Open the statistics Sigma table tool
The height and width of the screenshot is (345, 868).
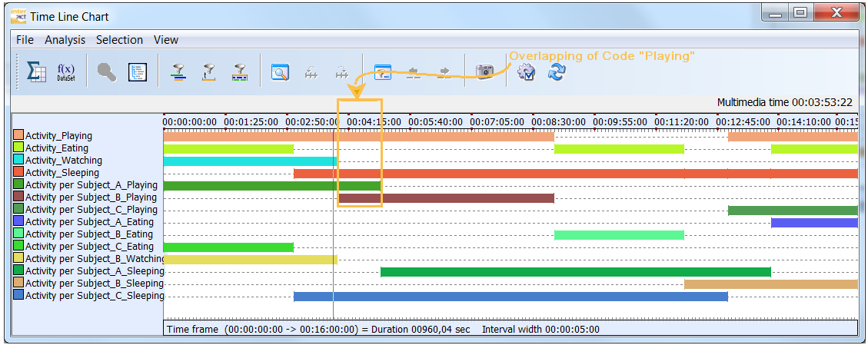click(x=37, y=71)
